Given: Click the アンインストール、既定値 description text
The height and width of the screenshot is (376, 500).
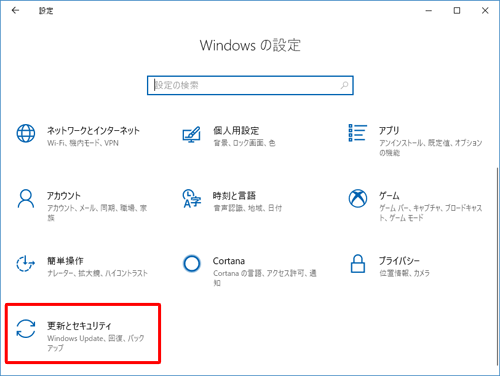Looking at the screenshot, I should coord(431,148).
